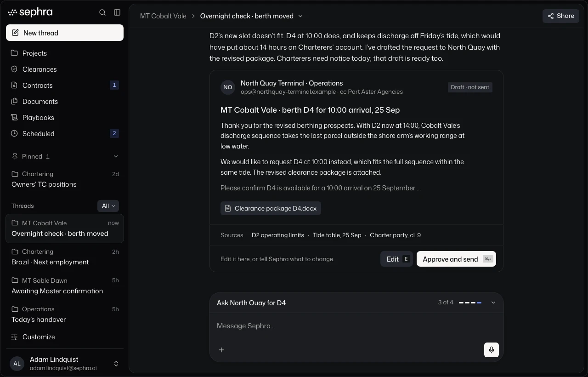Approve and send the draft
This screenshot has width=588, height=377.
point(456,259)
